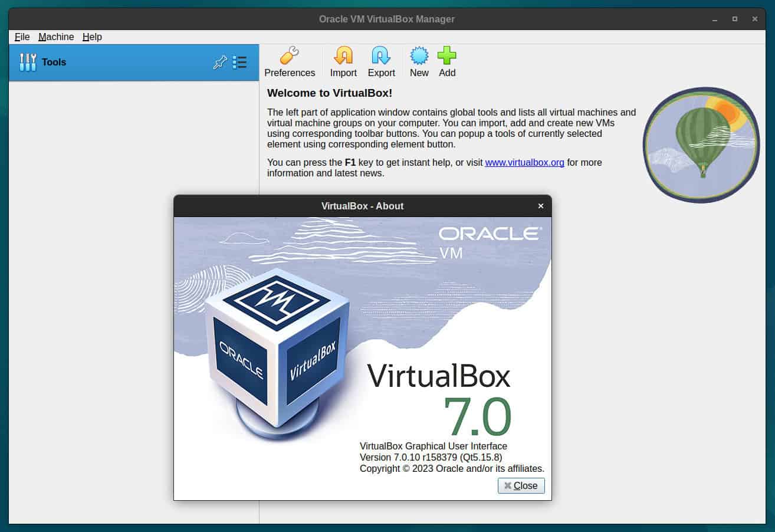Click the green Add machine icon
This screenshot has height=532, width=775.
click(x=446, y=56)
